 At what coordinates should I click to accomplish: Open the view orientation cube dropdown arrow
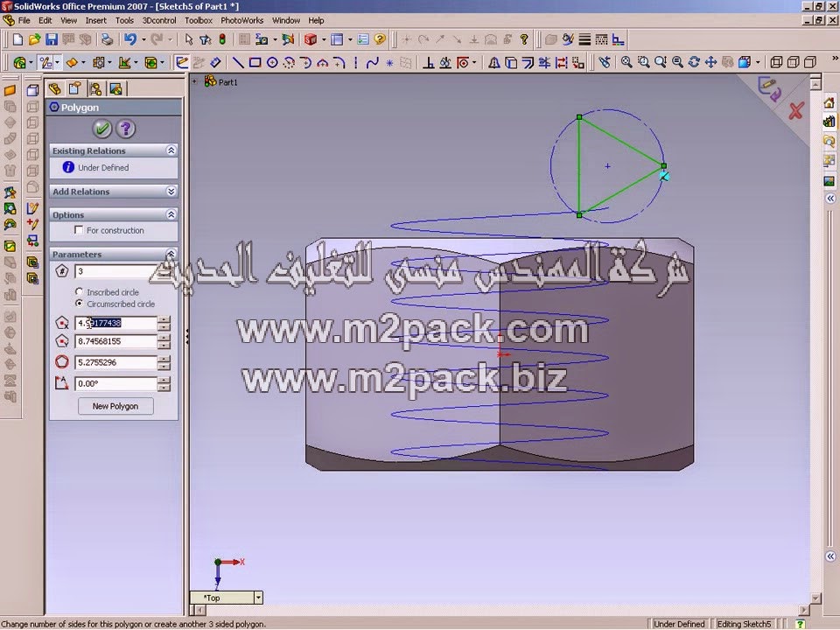tap(758, 63)
